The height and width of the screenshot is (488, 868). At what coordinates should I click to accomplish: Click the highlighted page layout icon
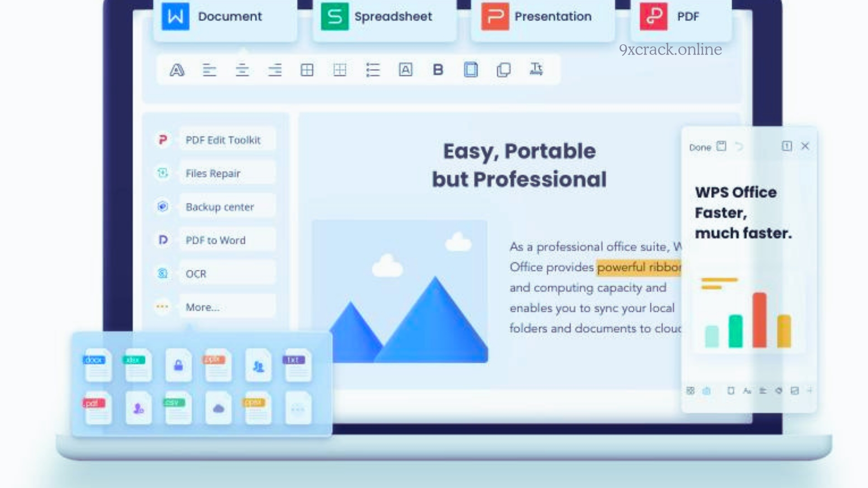471,70
